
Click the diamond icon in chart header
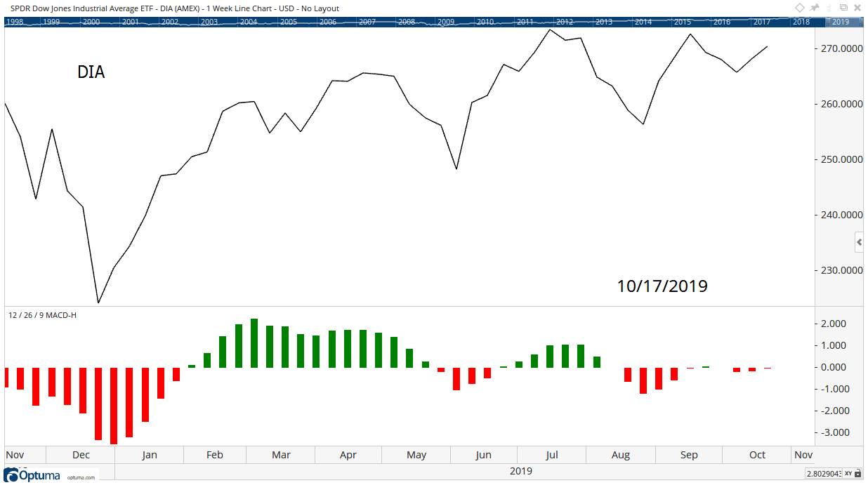pyautogui.click(x=800, y=8)
